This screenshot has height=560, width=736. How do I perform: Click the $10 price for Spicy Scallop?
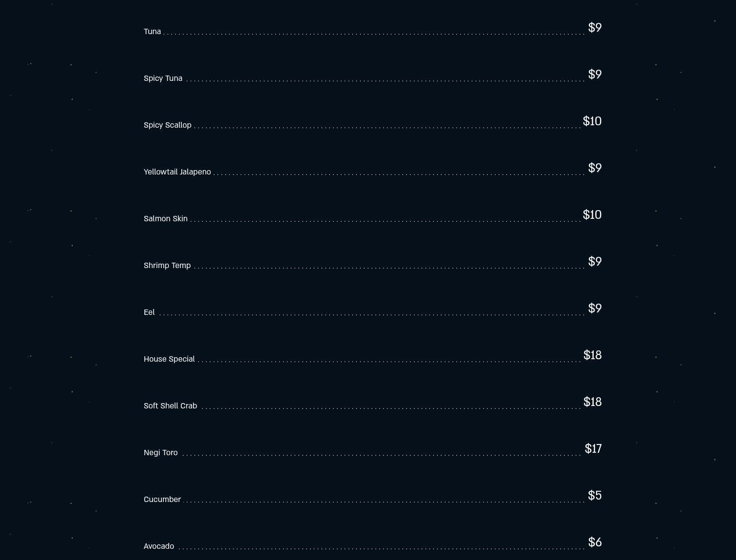pyautogui.click(x=592, y=121)
